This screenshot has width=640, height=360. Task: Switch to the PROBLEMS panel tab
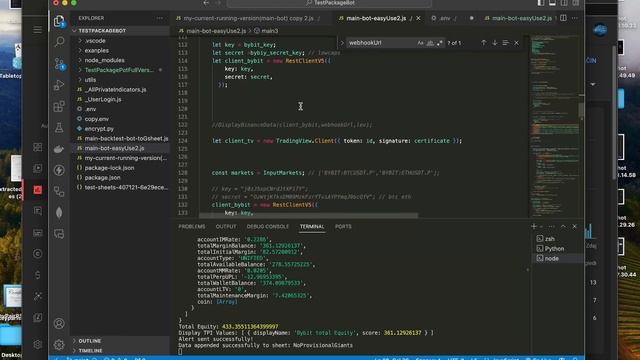(192, 226)
